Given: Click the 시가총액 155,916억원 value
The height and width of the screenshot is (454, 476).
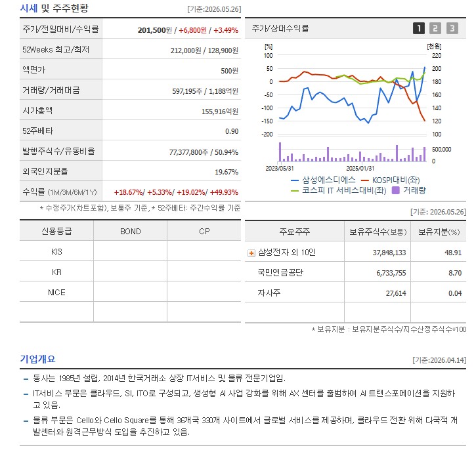Looking at the screenshot, I should click(220, 112).
